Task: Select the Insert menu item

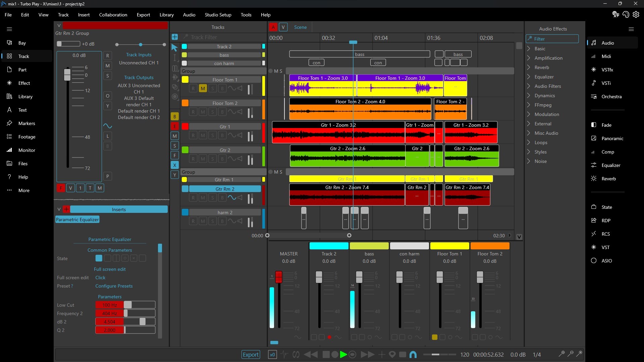Action: (x=83, y=15)
